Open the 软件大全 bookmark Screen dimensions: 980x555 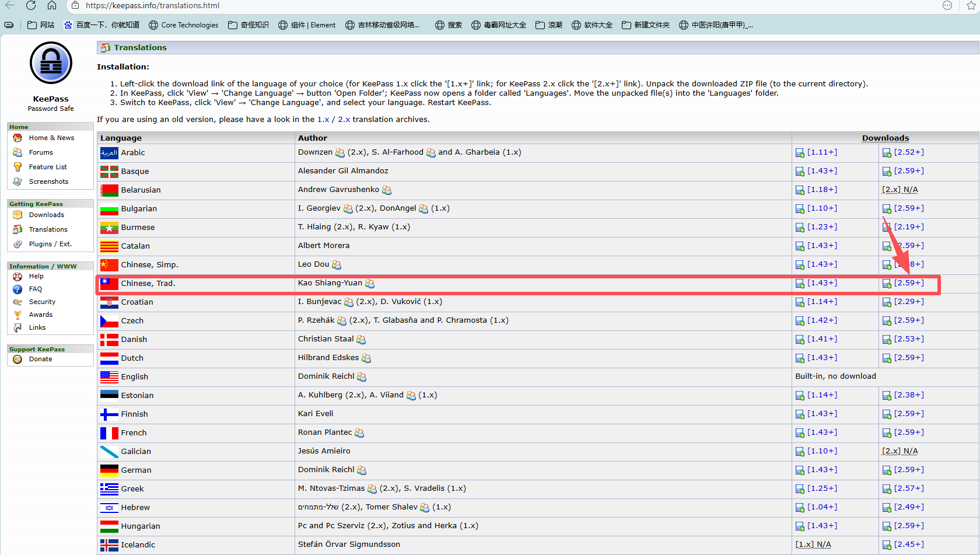pyautogui.click(x=592, y=25)
